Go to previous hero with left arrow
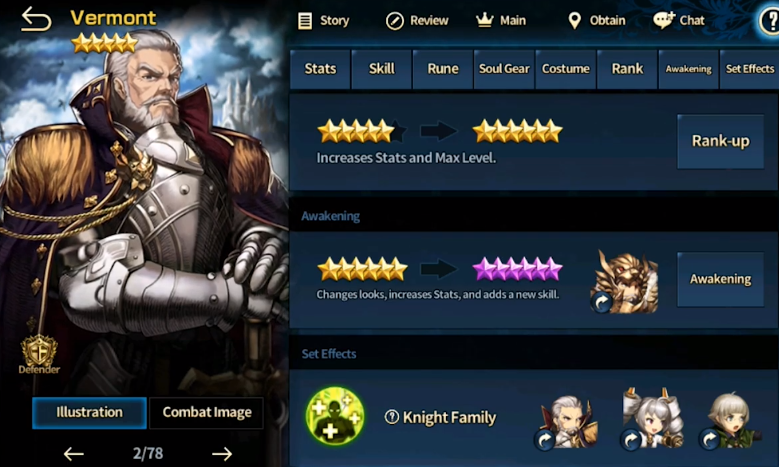 [74, 454]
